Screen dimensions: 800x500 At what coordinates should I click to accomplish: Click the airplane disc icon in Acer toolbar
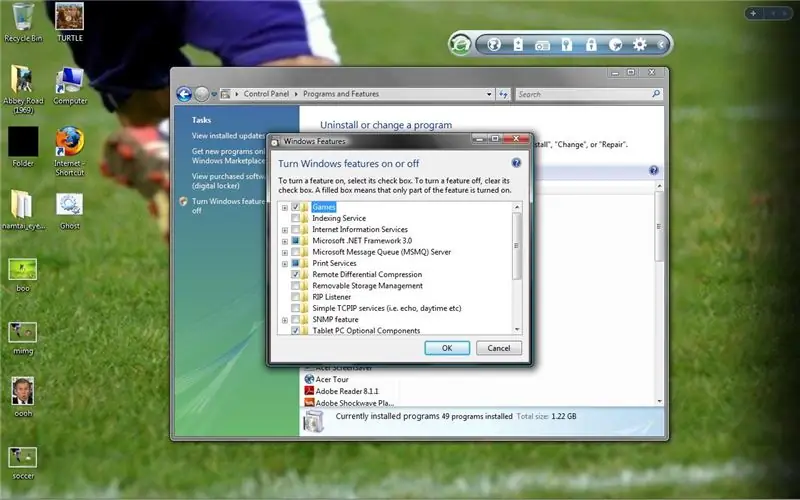point(615,45)
